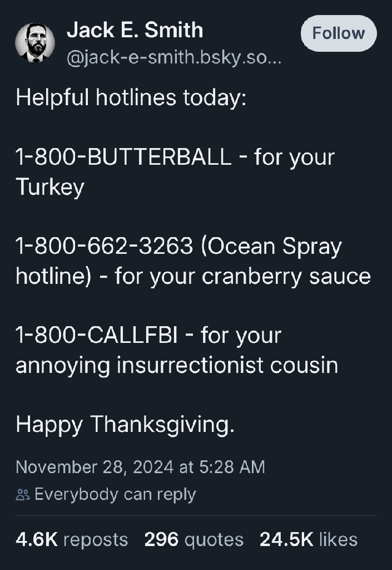Click the cranberry sauce text
The width and height of the screenshot is (392, 570).
[x=286, y=276]
